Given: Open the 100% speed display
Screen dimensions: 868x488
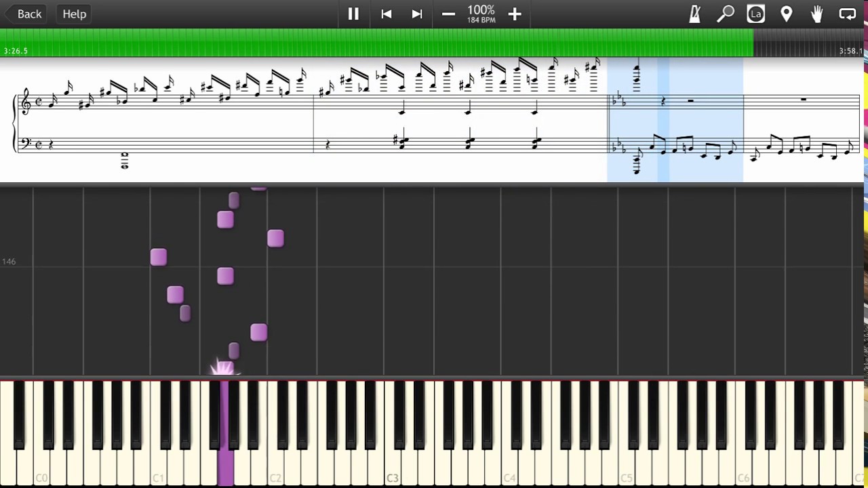Looking at the screenshot, I should coord(481,14).
